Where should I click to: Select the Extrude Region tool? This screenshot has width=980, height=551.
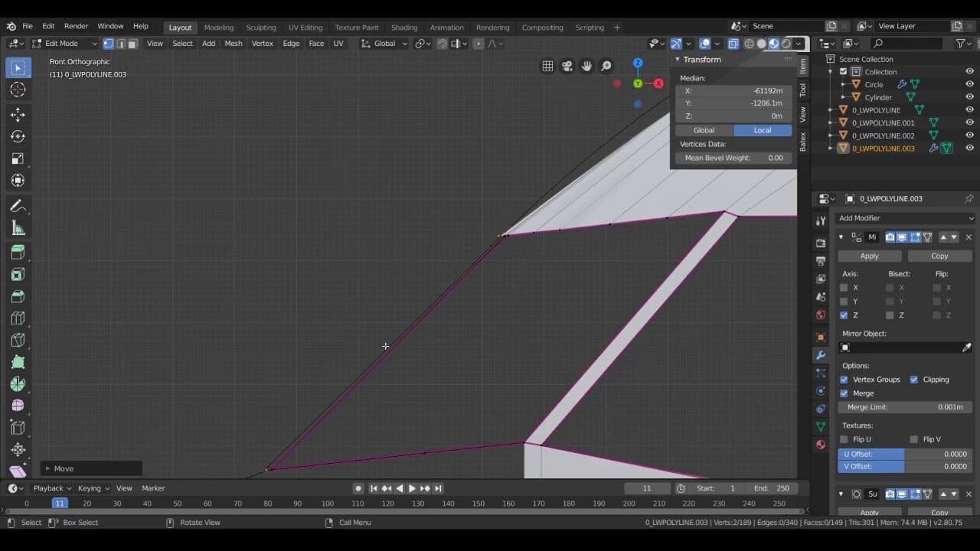pos(18,253)
